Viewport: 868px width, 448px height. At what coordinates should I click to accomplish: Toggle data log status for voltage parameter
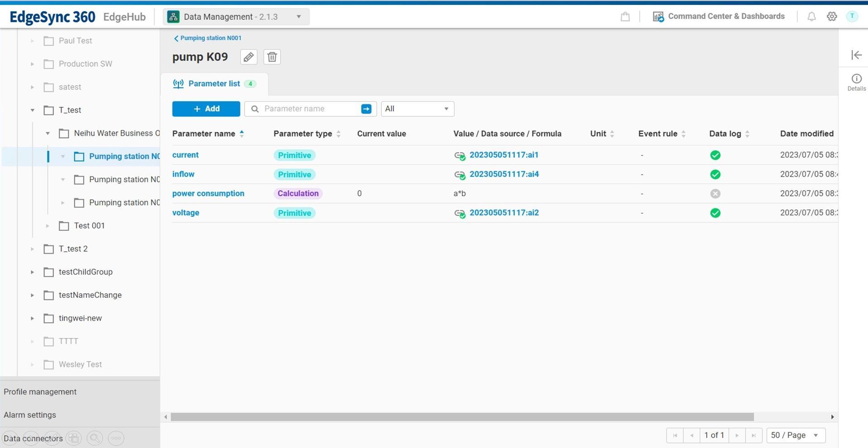(715, 213)
